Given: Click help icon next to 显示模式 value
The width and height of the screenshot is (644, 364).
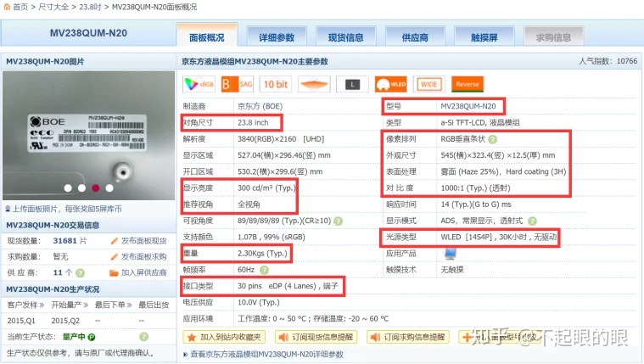Looking at the screenshot, I should pyautogui.click(x=532, y=221).
